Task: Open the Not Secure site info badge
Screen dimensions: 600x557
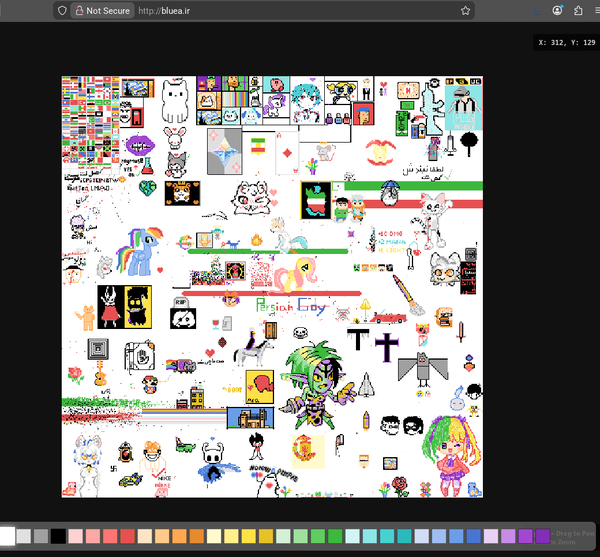Action: (102, 11)
